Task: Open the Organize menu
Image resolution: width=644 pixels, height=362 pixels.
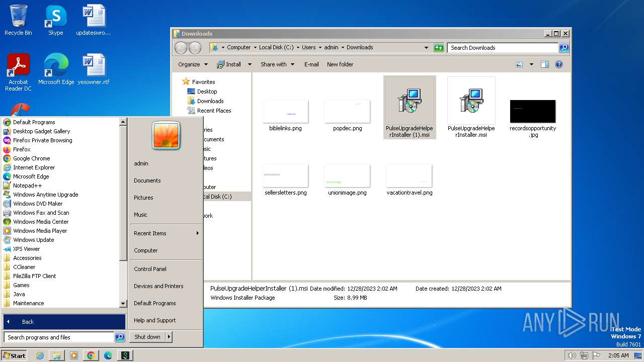Action: [193, 64]
